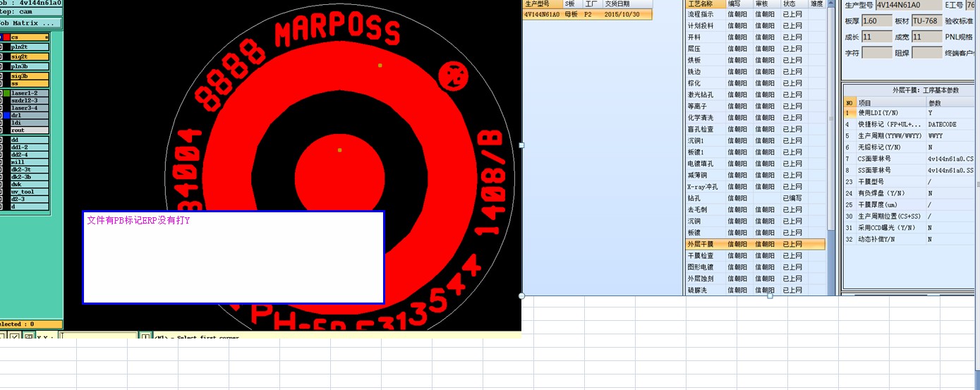The width and height of the screenshot is (980, 390).
Task: Select the 等离子 process row
Action: tap(755, 106)
